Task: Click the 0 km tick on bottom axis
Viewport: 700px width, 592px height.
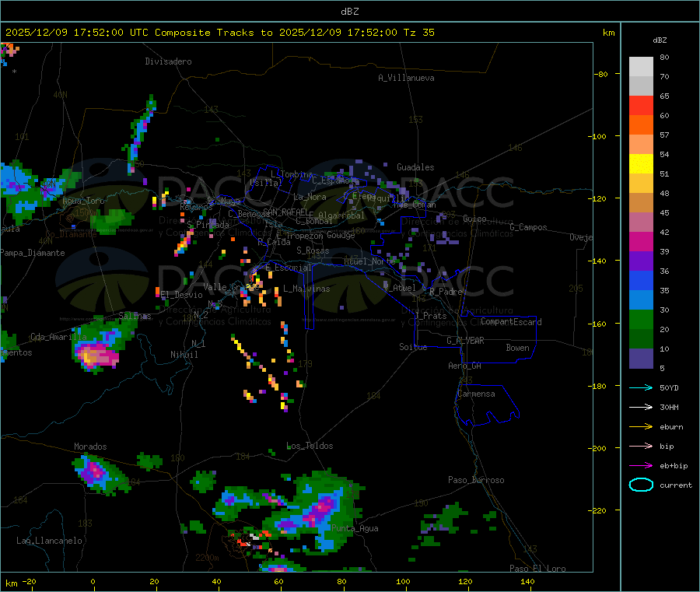Action: coord(93,581)
